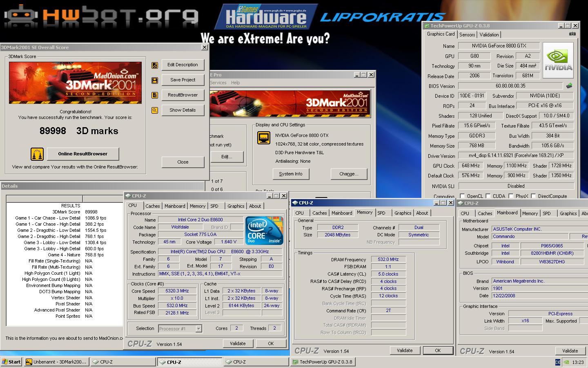
Task: Switch to the Graphics tab in the CPU-Z processor window
Action: coord(236,206)
